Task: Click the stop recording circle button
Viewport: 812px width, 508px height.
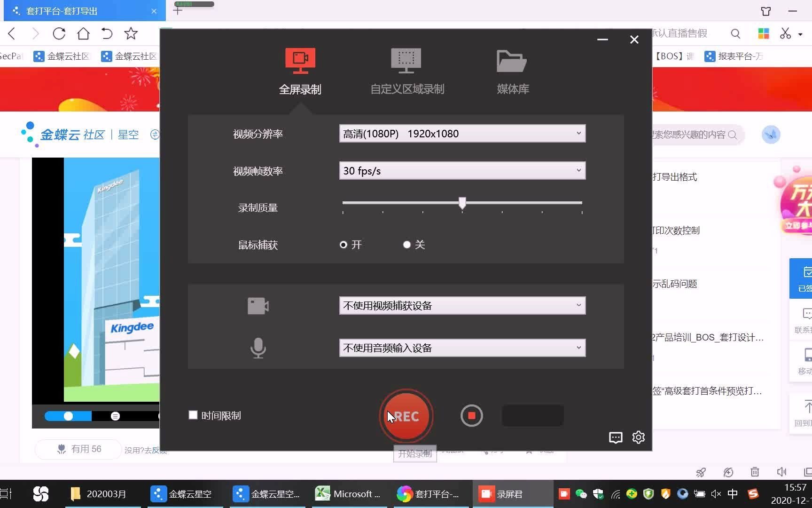Action: click(x=472, y=416)
